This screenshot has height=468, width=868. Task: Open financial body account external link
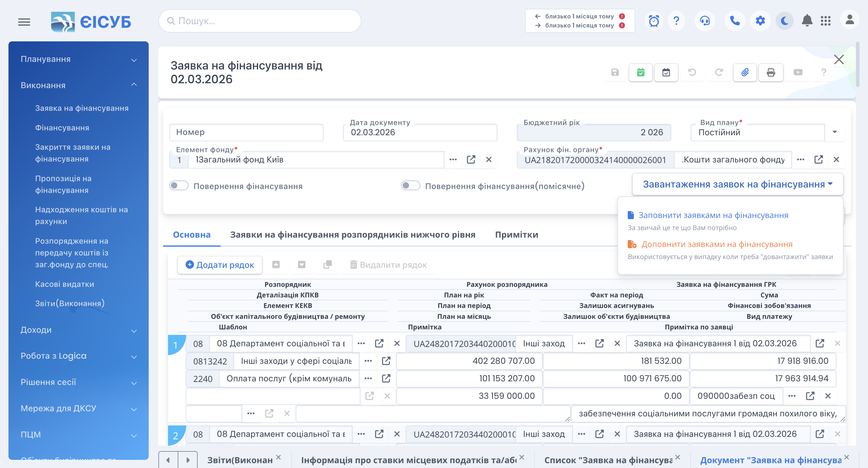coord(818,160)
